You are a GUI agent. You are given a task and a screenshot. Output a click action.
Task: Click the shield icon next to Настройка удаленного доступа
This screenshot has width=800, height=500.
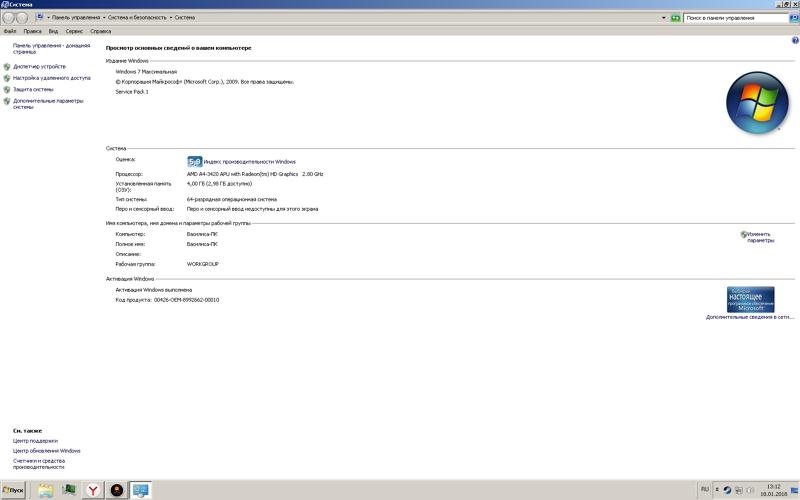point(7,79)
